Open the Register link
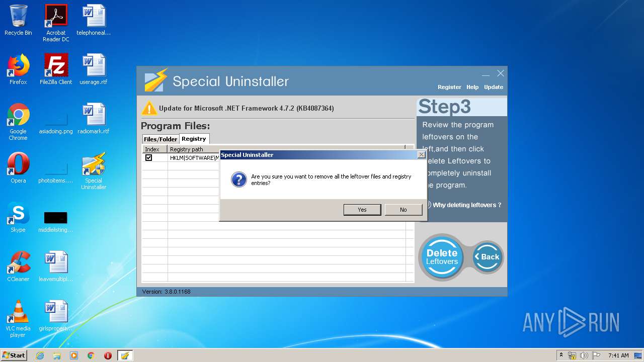The width and height of the screenshot is (644, 362). pos(449,87)
